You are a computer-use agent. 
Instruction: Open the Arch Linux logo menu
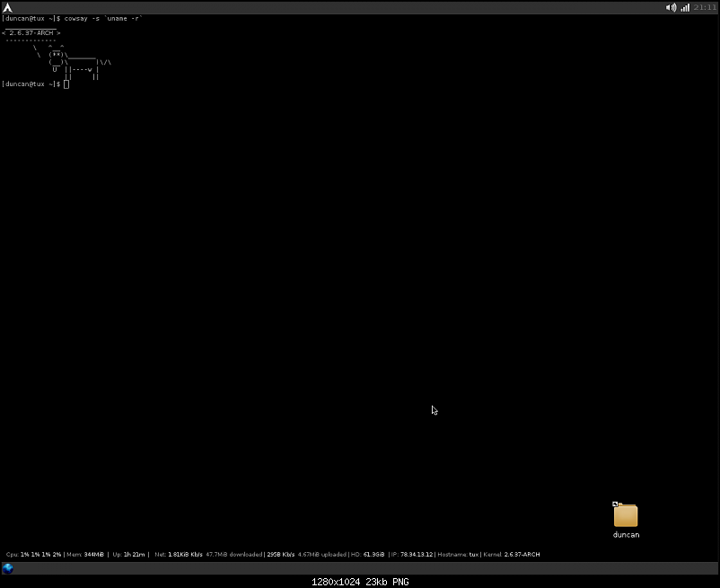click(7, 7)
